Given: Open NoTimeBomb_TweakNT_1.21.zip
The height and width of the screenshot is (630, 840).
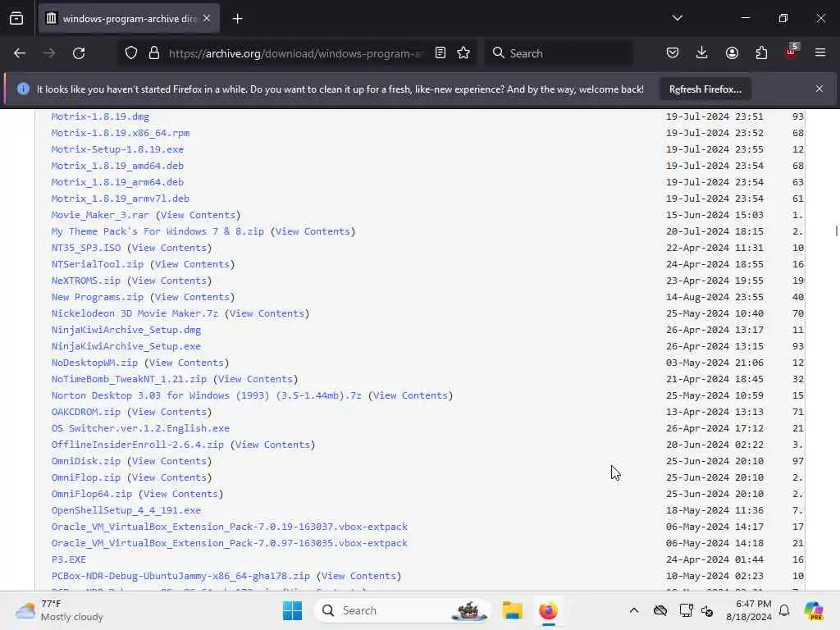Looking at the screenshot, I should (x=129, y=379).
